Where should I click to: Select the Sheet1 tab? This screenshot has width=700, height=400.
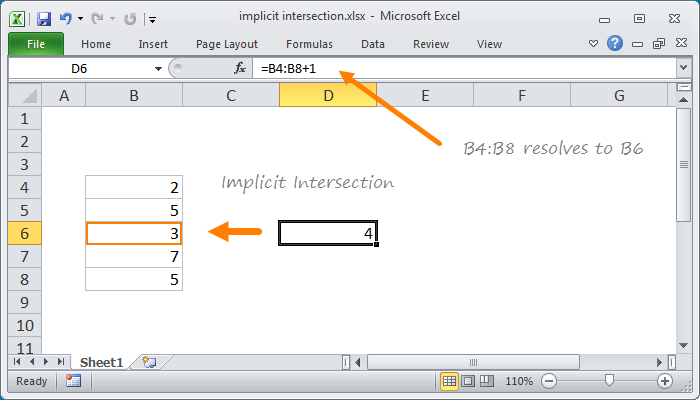[101, 362]
